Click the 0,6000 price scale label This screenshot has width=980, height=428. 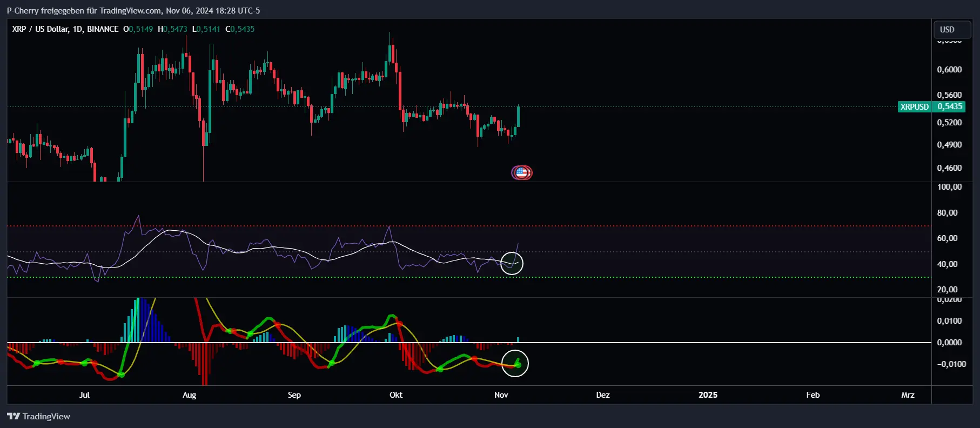[x=949, y=69]
